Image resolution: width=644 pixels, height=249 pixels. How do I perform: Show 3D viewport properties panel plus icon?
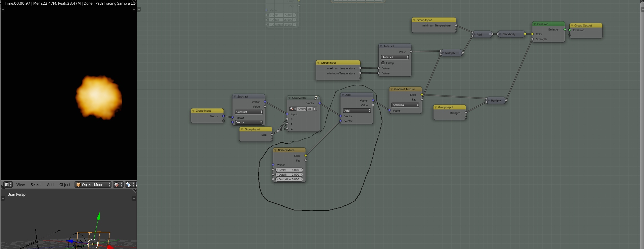tap(134, 198)
